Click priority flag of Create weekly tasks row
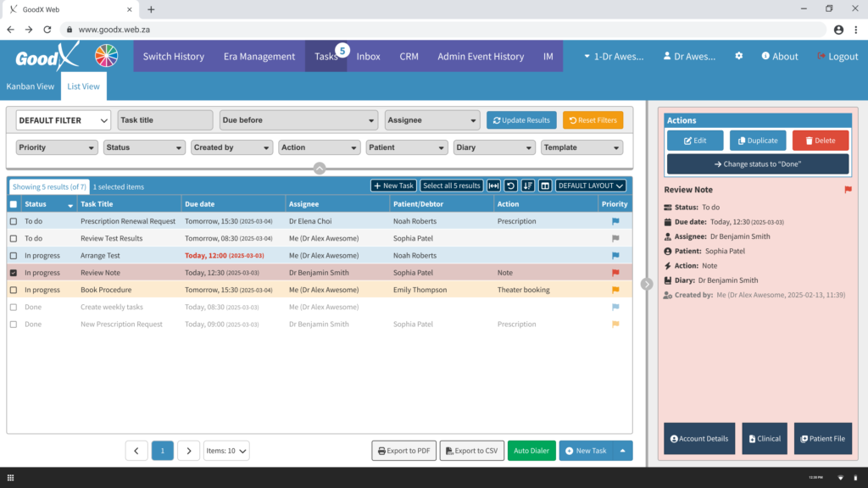868x488 pixels. (615, 307)
